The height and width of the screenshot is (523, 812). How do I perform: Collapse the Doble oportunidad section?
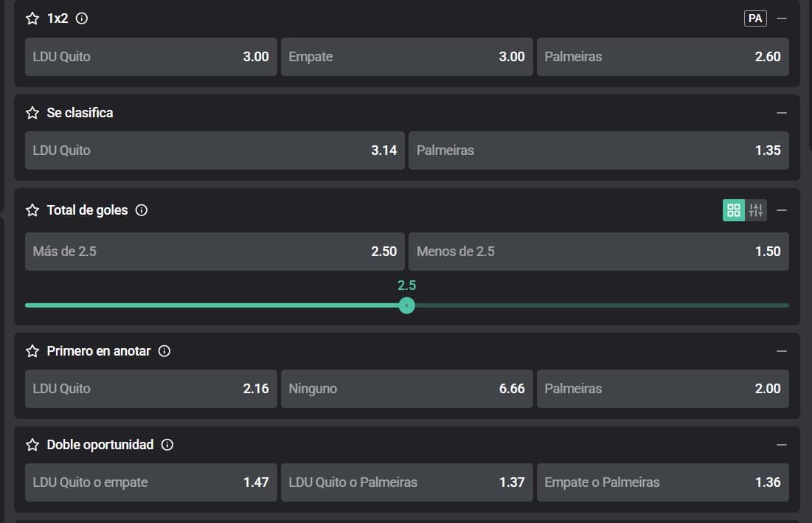(x=782, y=445)
